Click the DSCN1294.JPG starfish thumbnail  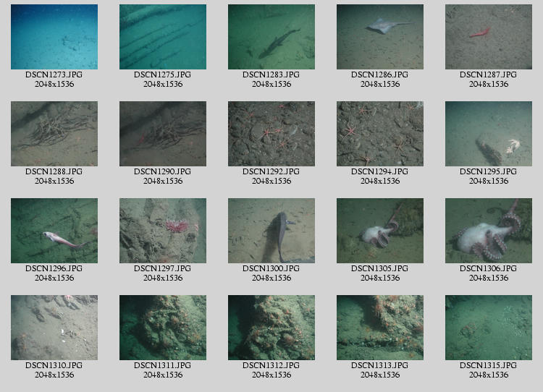[380, 134]
